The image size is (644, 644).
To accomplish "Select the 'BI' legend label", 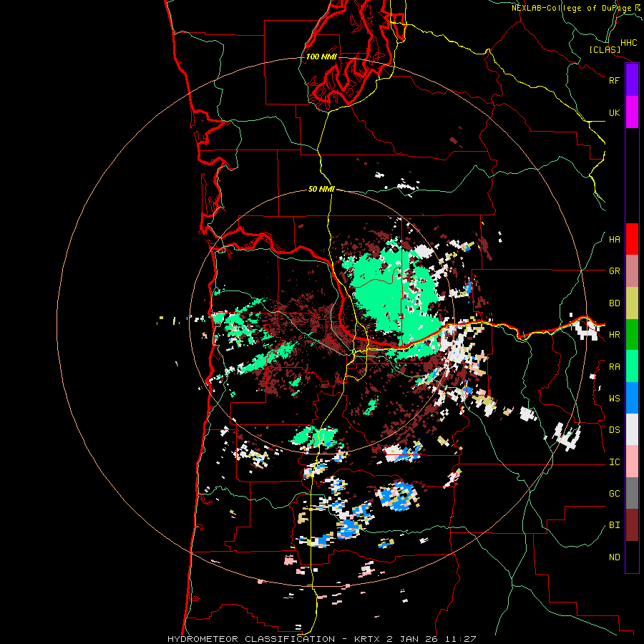I will click(614, 525).
